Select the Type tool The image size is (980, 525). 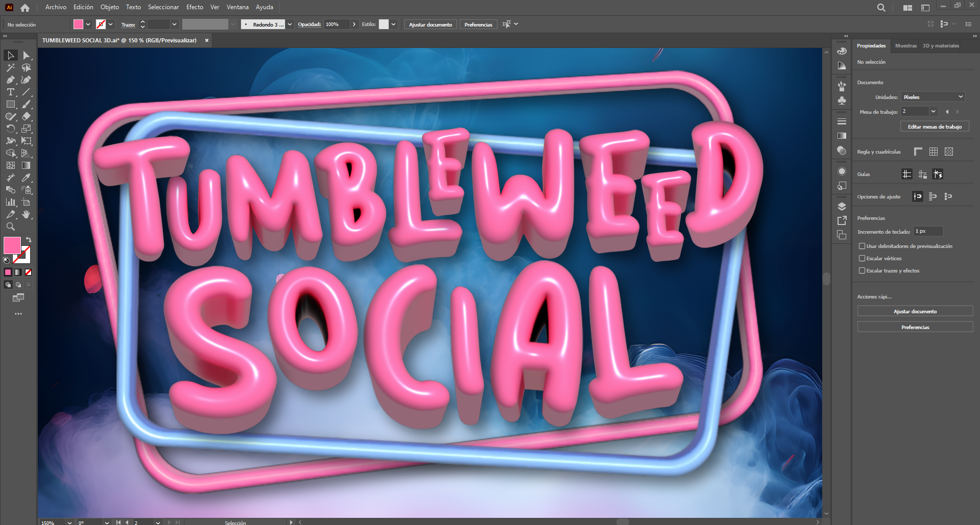10,92
